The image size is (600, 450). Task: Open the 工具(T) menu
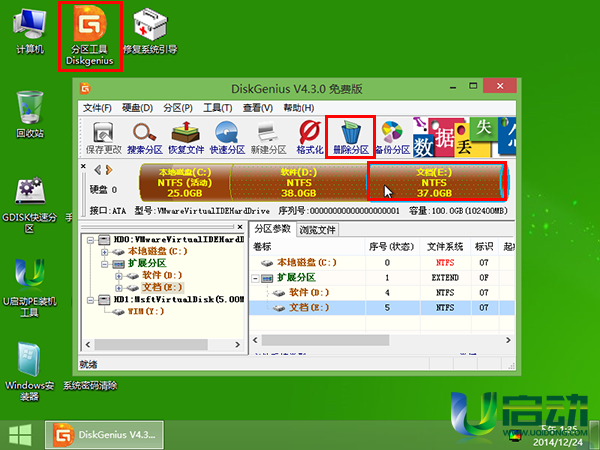point(218,108)
